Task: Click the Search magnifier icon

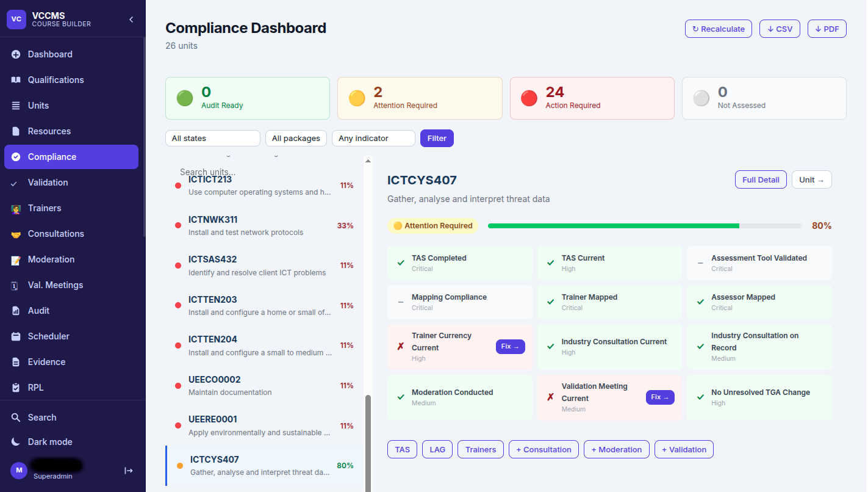Action: pos(16,418)
